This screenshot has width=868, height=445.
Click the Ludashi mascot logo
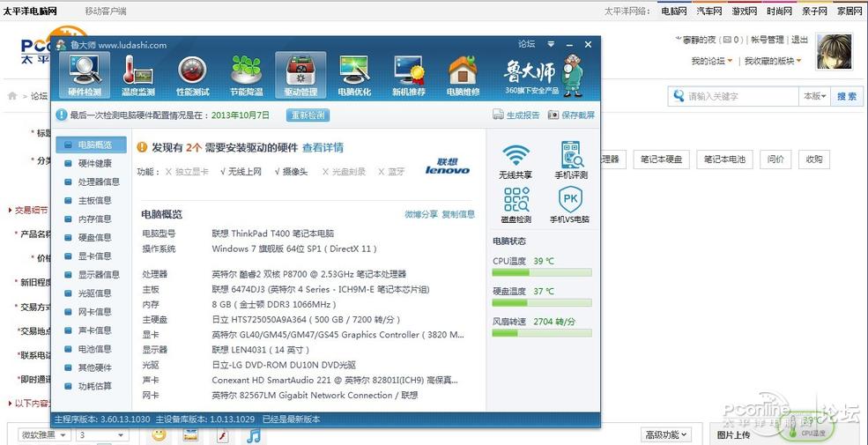tap(573, 75)
